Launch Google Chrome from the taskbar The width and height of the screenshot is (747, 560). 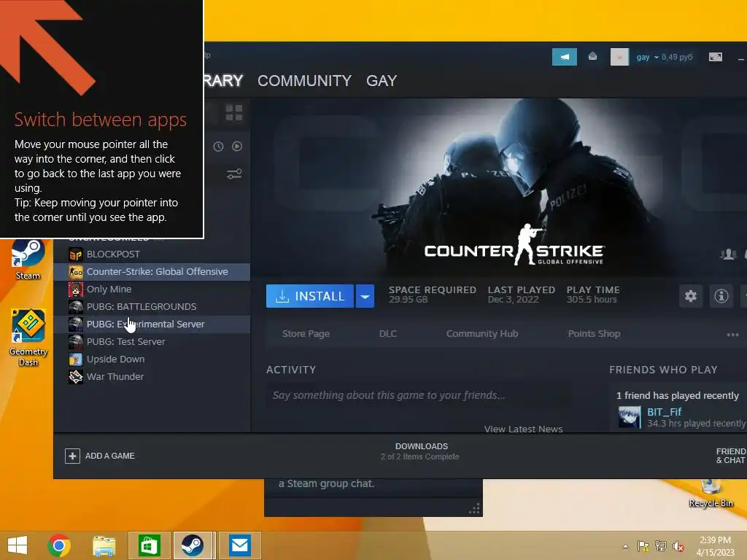pos(59,545)
